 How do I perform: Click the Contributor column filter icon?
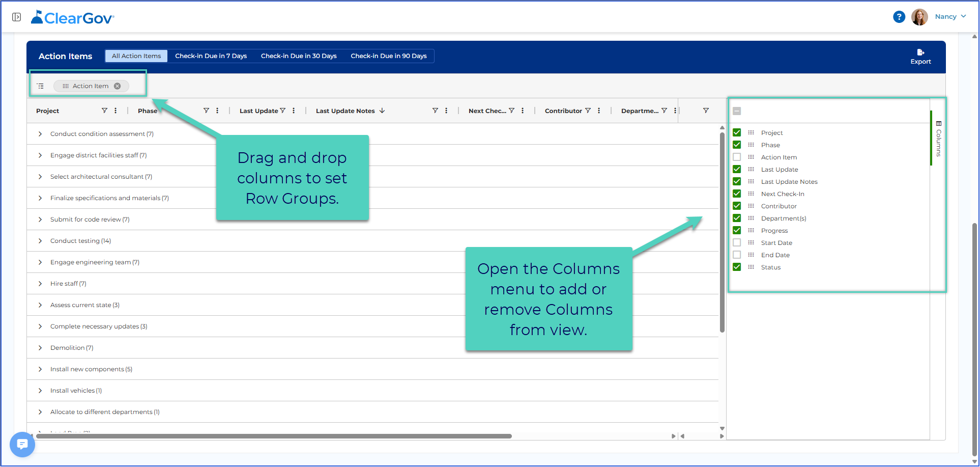(588, 111)
